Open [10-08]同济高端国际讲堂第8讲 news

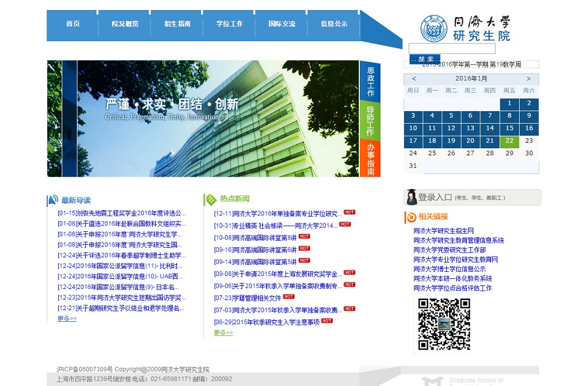tap(255, 238)
